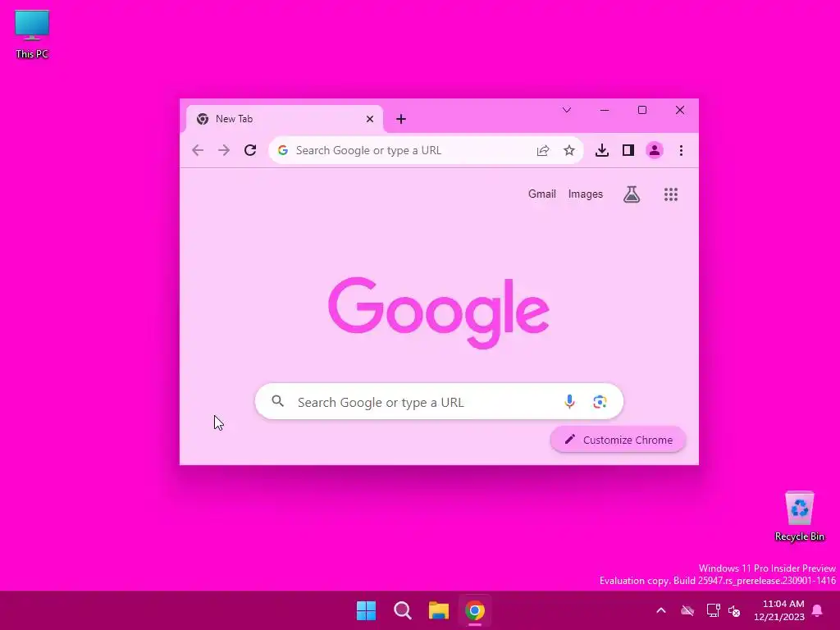Select the New Tab tab

click(285, 119)
